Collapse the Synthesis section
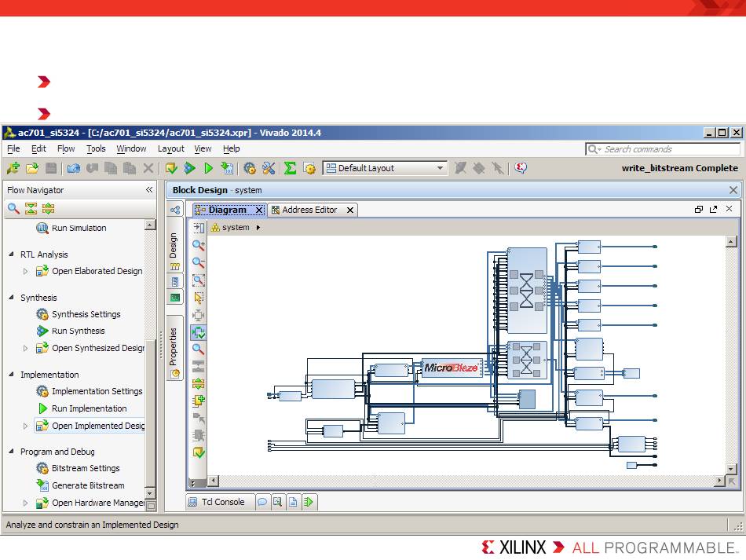Viewport: 746px width, 560px height. 12,298
